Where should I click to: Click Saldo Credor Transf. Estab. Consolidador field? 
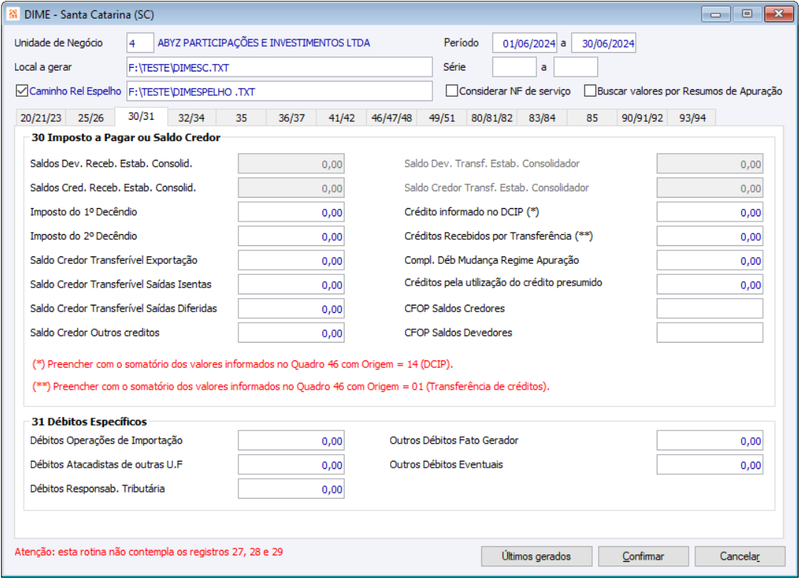coord(710,188)
